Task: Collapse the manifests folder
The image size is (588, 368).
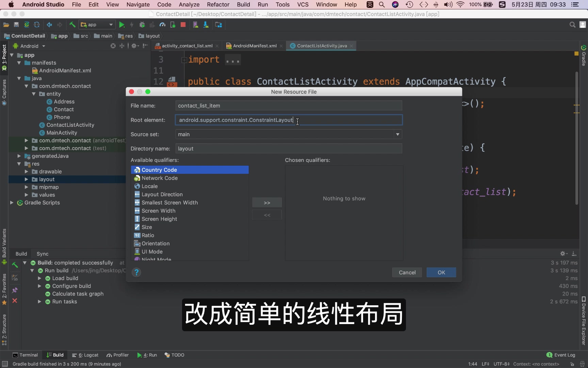Action: click(x=19, y=63)
